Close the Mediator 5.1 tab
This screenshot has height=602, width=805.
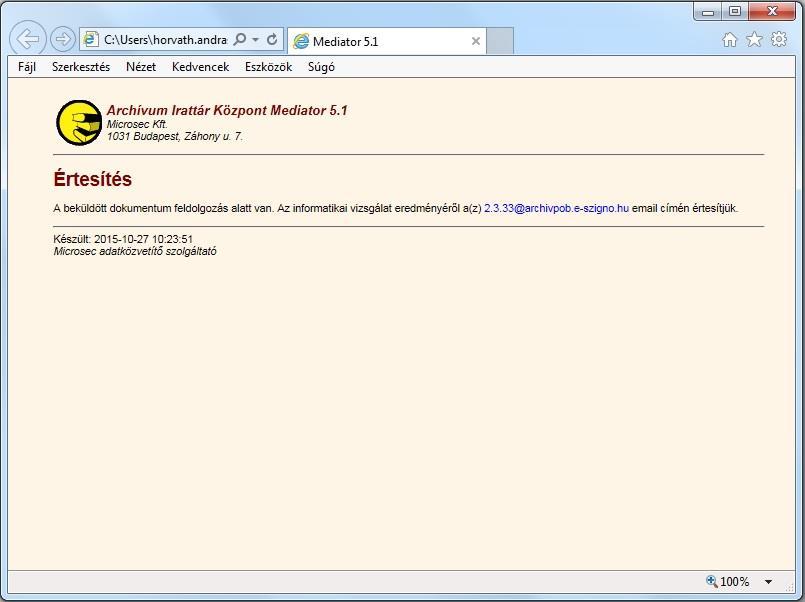click(x=476, y=41)
